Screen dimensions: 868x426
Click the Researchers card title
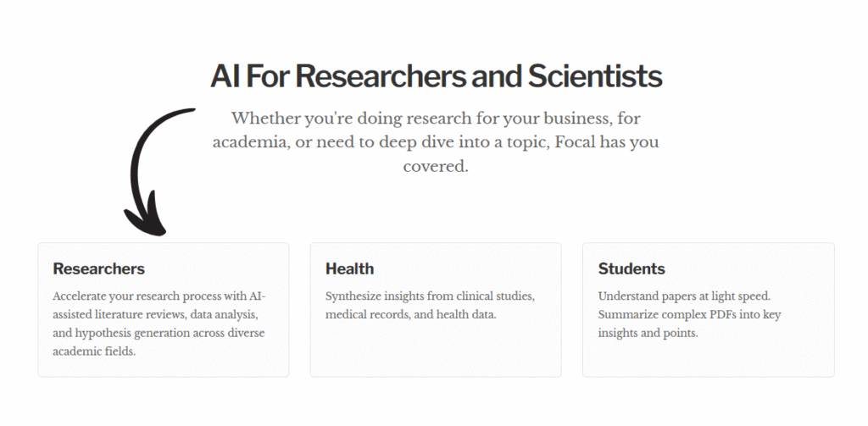coord(98,268)
